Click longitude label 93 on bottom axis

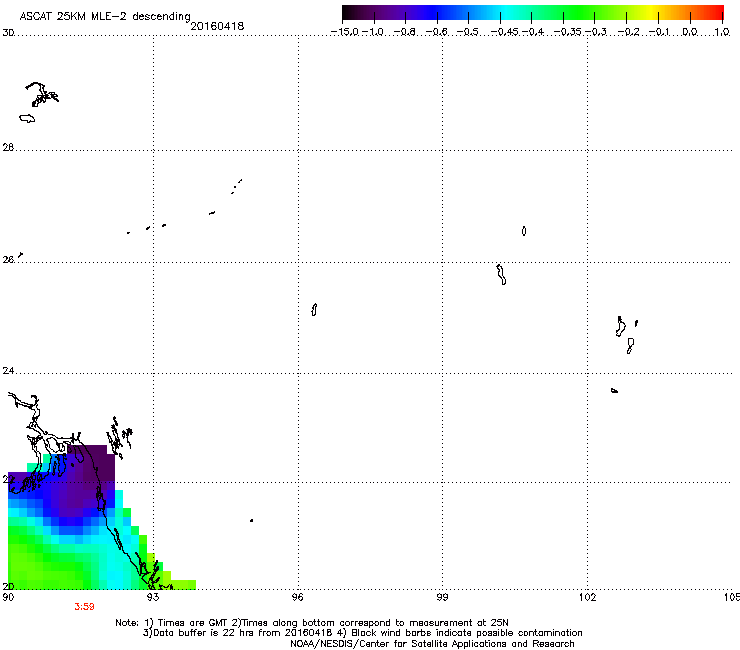click(152, 597)
